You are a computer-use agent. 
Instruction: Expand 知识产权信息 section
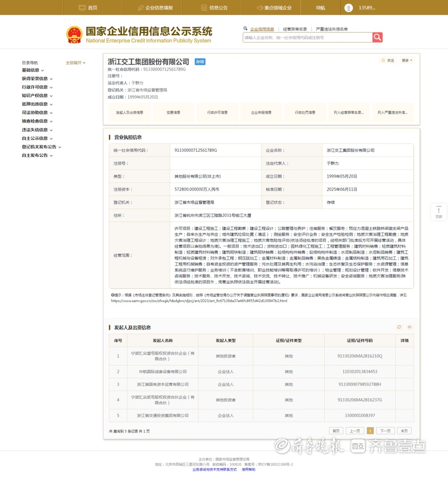(37, 95)
